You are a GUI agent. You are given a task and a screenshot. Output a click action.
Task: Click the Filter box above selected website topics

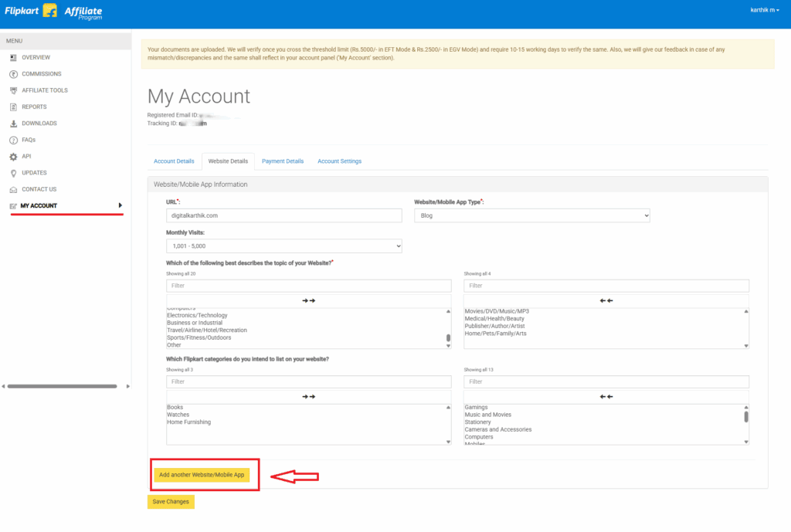(x=606, y=286)
